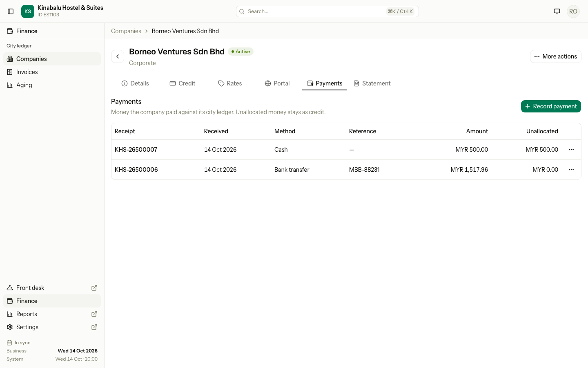Viewport: 588px width, 368px height.
Task: Click the Finance wallet icon in top sidebar header
Action: 10,31
